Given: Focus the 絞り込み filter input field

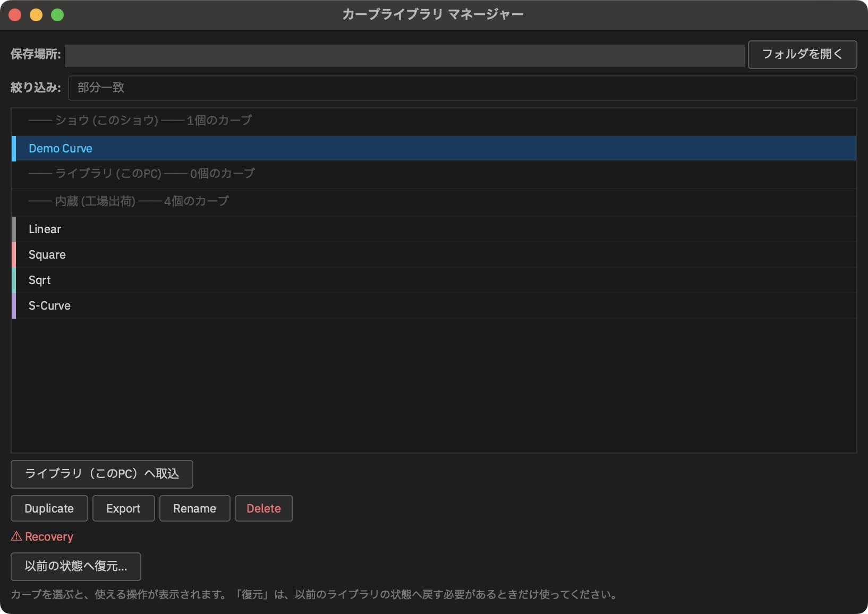Looking at the screenshot, I should [462, 88].
